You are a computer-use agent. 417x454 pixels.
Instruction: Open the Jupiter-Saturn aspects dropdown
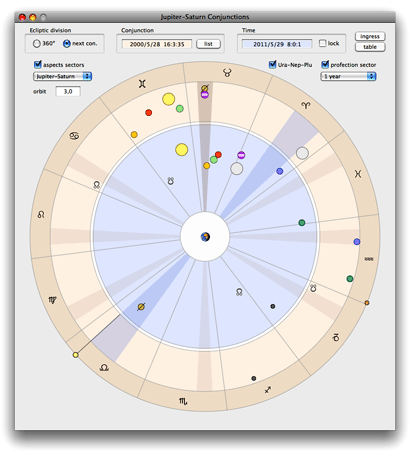[62, 76]
